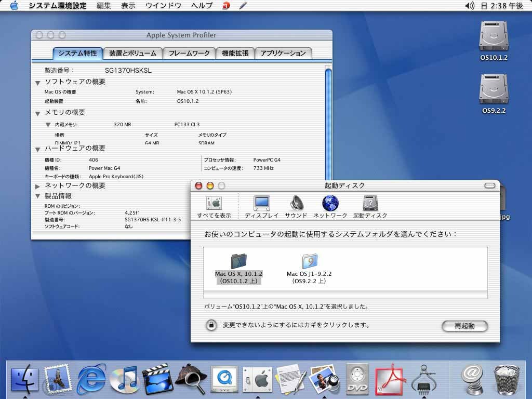Launch iTunes from the Dock
The height and width of the screenshot is (399, 532).
124,379
